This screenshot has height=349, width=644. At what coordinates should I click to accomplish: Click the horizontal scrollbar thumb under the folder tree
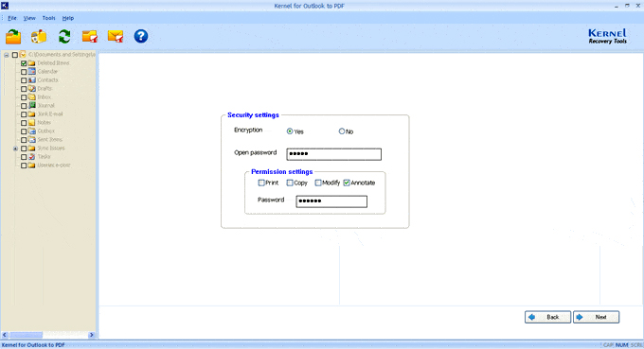[26, 335]
